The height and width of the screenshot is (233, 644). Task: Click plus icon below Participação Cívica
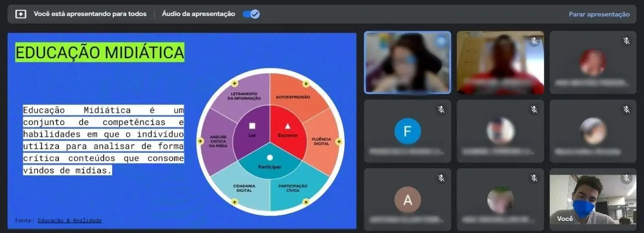click(x=305, y=202)
